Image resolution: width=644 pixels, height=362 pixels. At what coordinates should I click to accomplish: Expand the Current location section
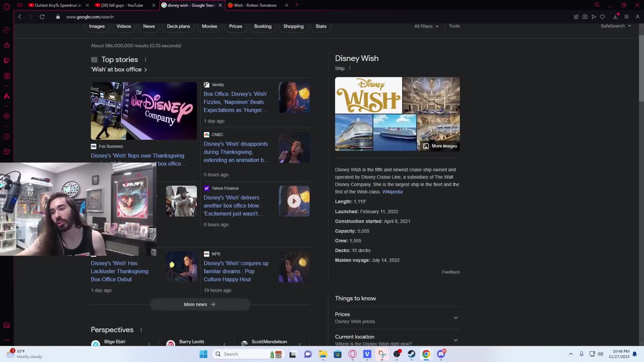point(397,340)
